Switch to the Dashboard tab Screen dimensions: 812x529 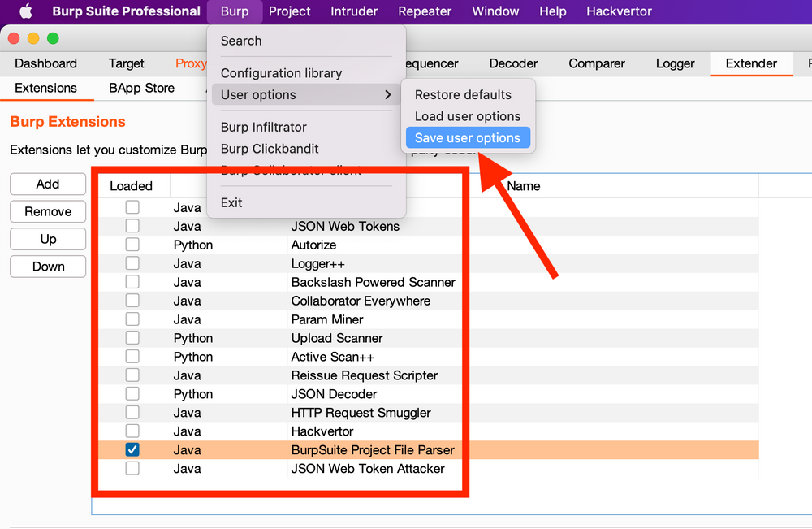(x=46, y=63)
